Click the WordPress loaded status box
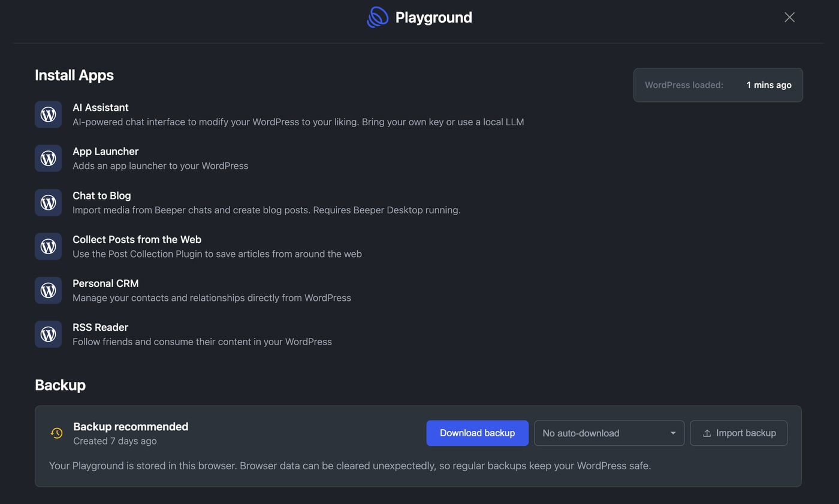 click(x=717, y=85)
